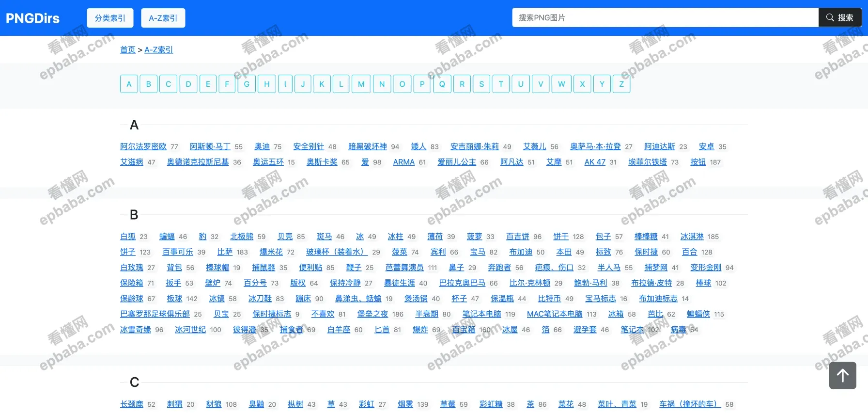Select letter G in alphabet bar
The image size is (868, 415).
tap(247, 84)
